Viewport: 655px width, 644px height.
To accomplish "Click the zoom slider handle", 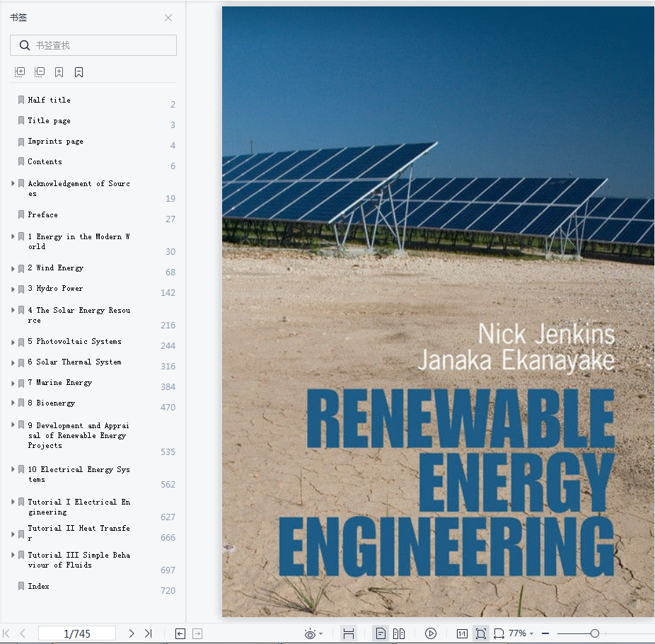I will 594,633.
